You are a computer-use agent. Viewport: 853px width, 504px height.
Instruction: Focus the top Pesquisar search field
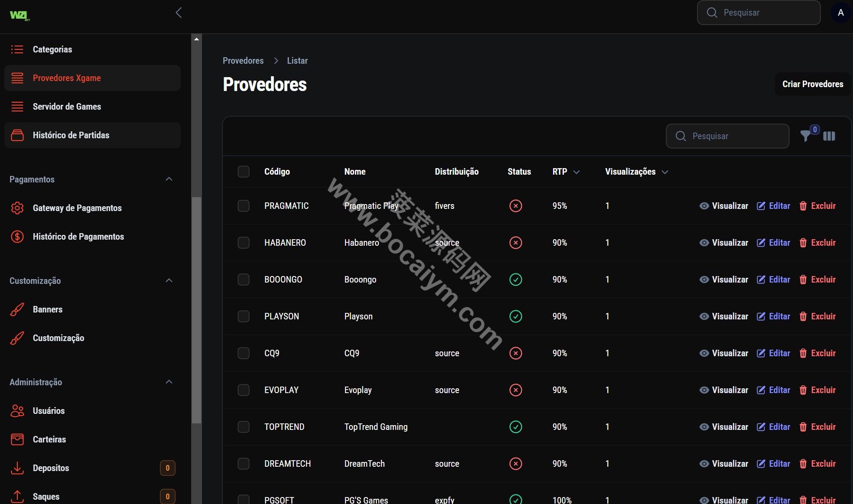pos(759,13)
